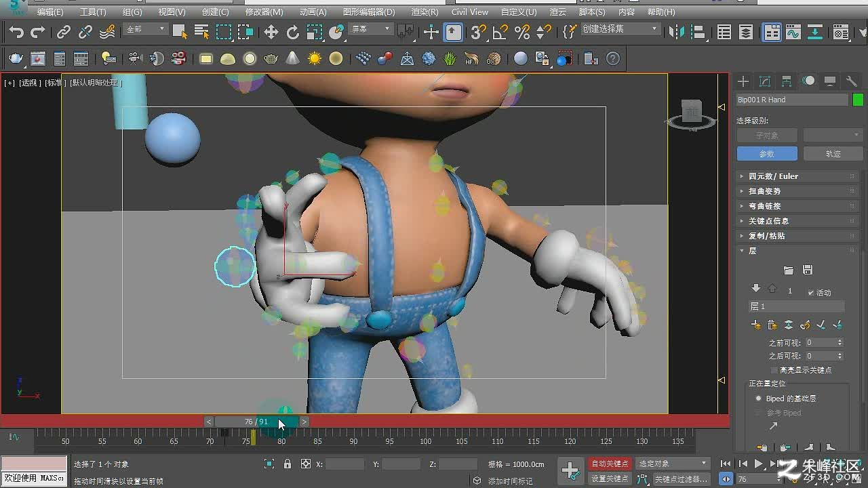Choose the Select Object arrow tool

click(180, 32)
